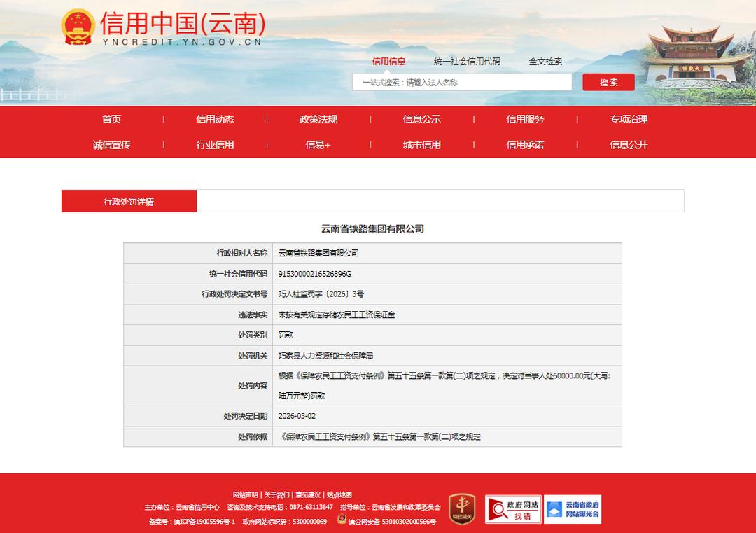Open the 信息公示 menu item
This screenshot has height=533, width=756.
[422, 119]
